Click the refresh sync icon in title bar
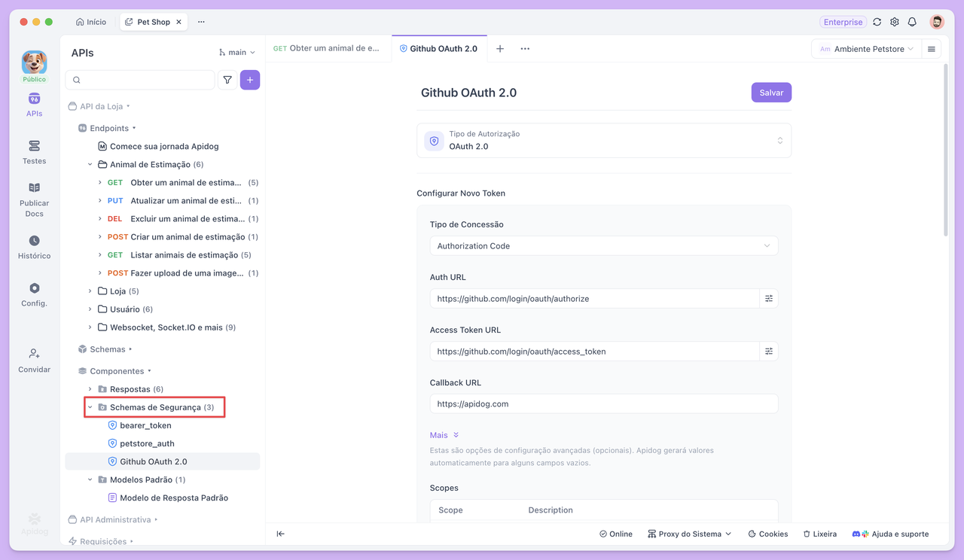Image resolution: width=964 pixels, height=560 pixels. [877, 22]
